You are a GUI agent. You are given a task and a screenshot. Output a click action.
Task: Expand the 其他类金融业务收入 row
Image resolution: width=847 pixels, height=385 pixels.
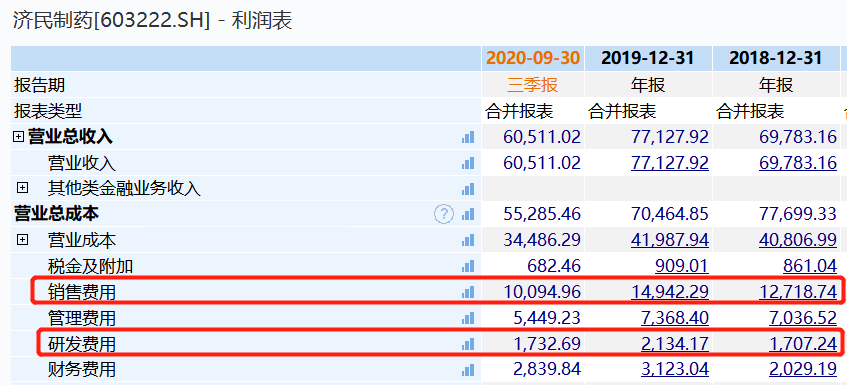coord(22,188)
